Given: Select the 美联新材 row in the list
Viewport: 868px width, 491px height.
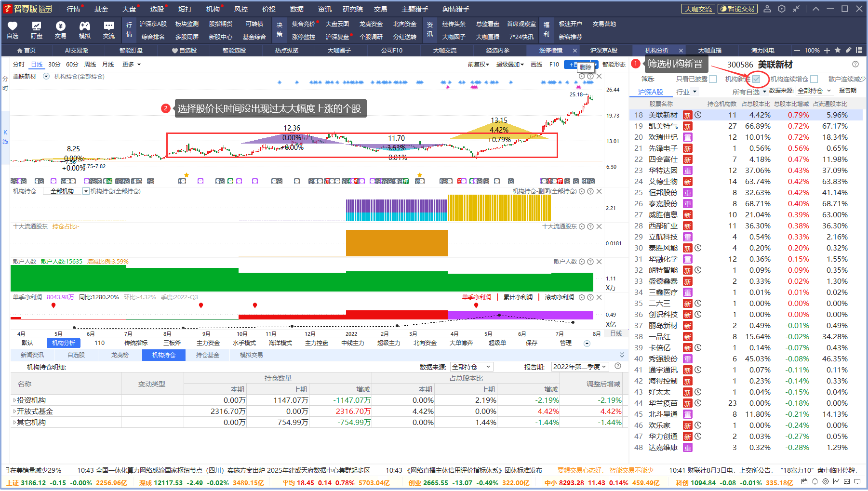Looking at the screenshot, I should (746, 115).
